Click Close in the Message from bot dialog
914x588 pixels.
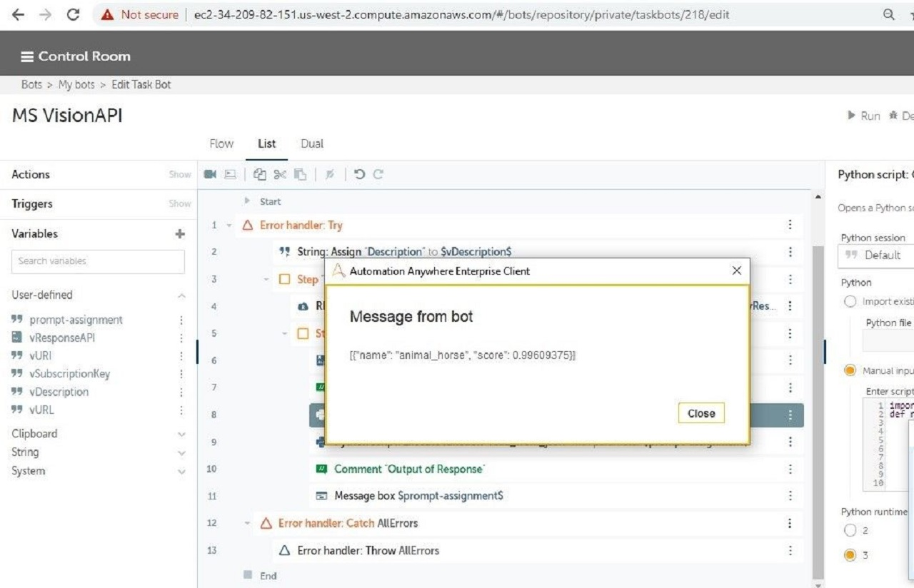[x=701, y=413]
